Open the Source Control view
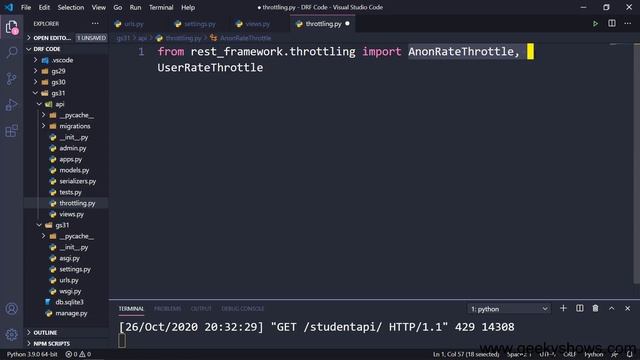This screenshot has height=360, width=640. click(12, 78)
